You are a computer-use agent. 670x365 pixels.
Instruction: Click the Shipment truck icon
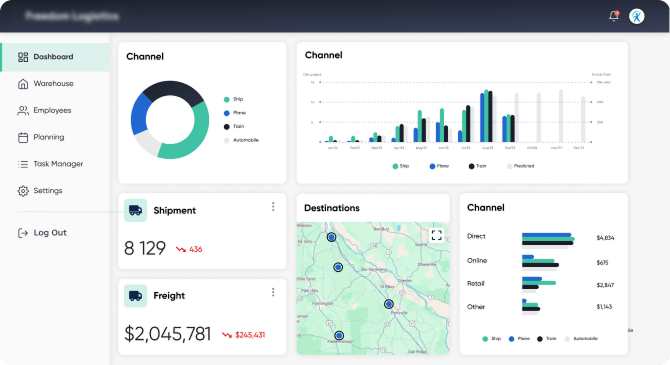(135, 210)
